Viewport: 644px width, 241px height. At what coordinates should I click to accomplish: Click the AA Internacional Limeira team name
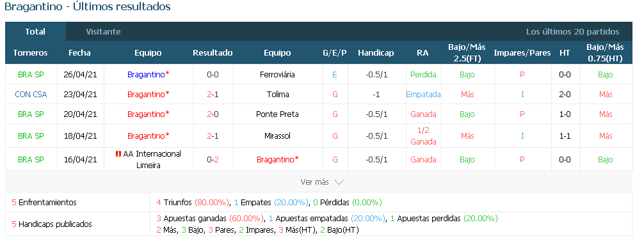(152, 159)
